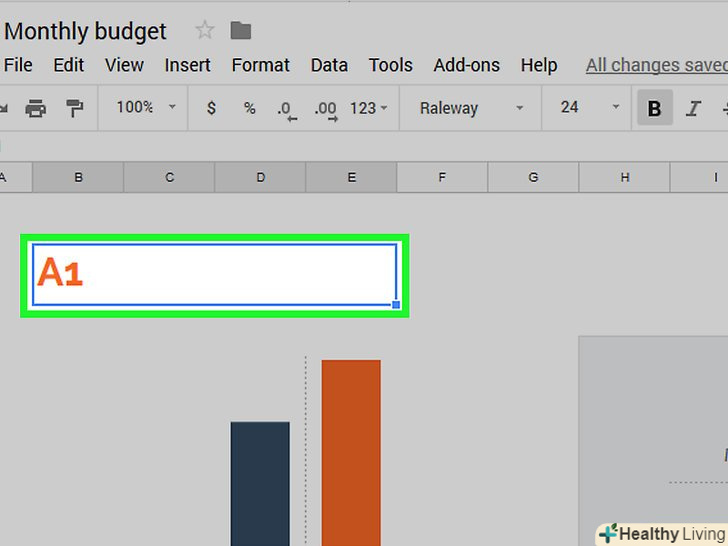The width and height of the screenshot is (728, 546).
Task: Select column F header
Action: [442, 177]
